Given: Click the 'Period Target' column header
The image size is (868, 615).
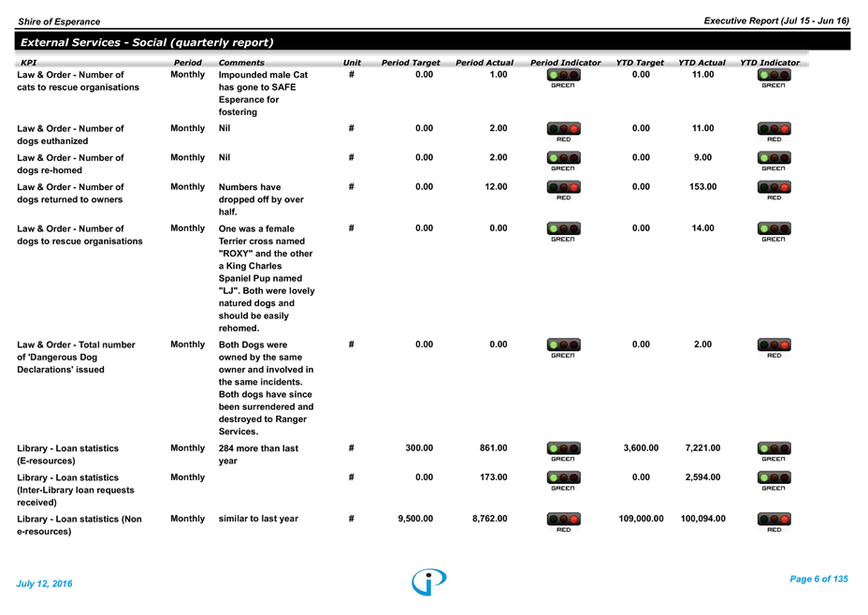Looking at the screenshot, I should coord(411,63).
